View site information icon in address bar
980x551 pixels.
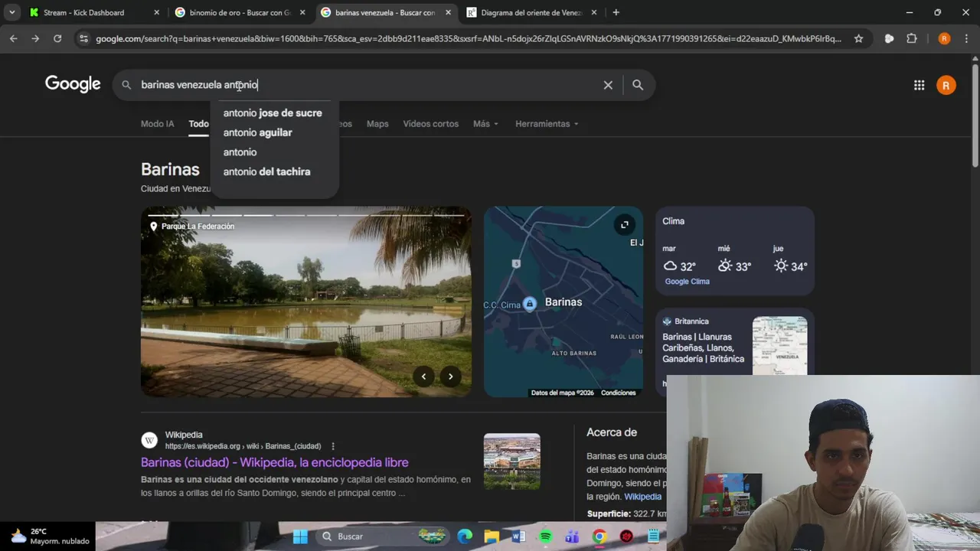click(83, 38)
